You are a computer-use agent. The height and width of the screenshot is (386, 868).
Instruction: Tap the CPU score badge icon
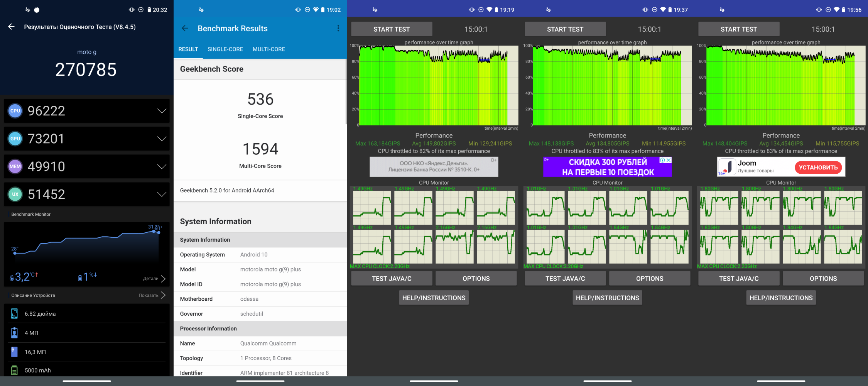(15, 111)
